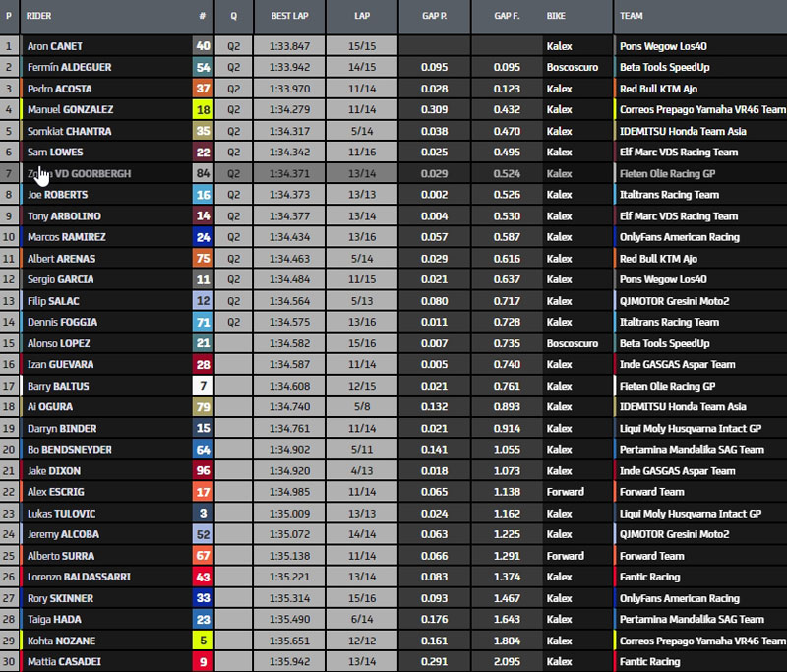Click Aron Canet's number 40 badge
This screenshot has height=672, width=787.
(203, 45)
